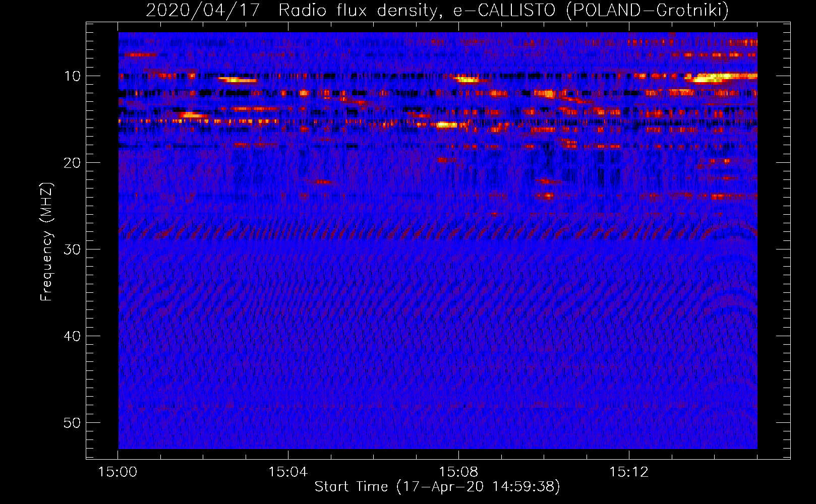Click the 15:08 time axis label
Viewport: 816px width, 504px height.
point(458,472)
